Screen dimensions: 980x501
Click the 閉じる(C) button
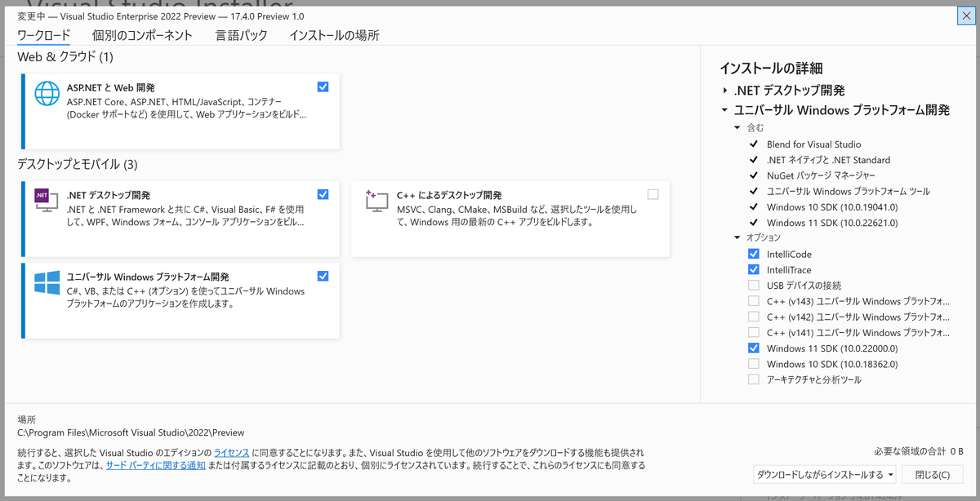[932, 474]
